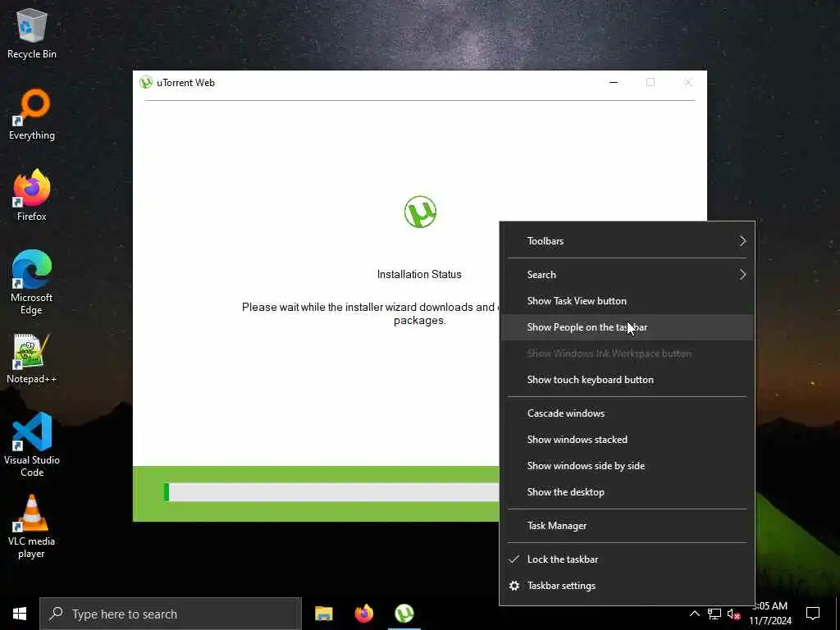Viewport: 840px width, 630px height.
Task: Click the large uTorrent logo in installer
Action: coord(420,212)
